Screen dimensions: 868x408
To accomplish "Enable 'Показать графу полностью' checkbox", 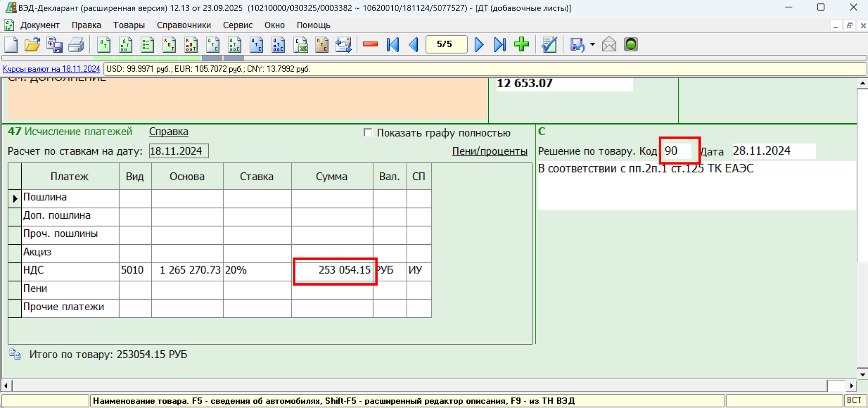I will click(x=368, y=133).
